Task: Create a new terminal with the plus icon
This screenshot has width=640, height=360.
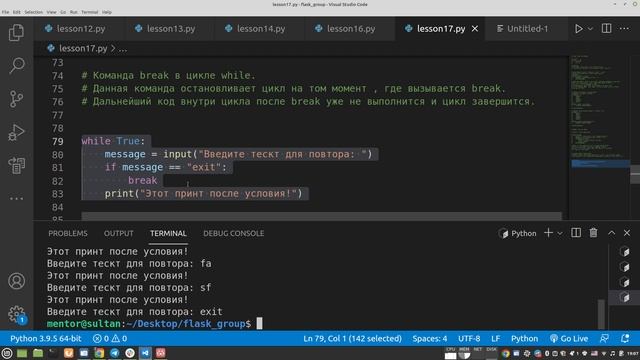Action: point(549,233)
